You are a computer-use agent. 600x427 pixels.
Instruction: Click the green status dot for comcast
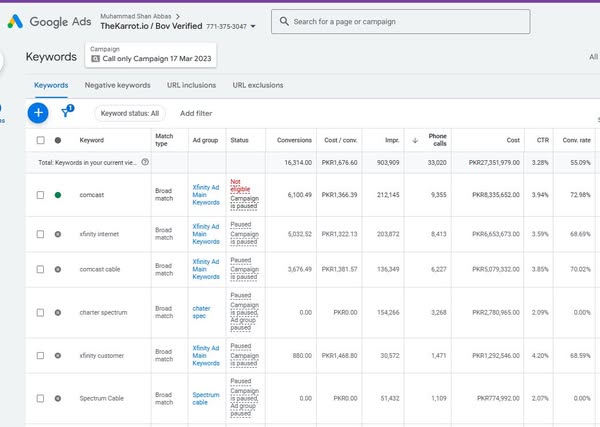tap(58, 195)
